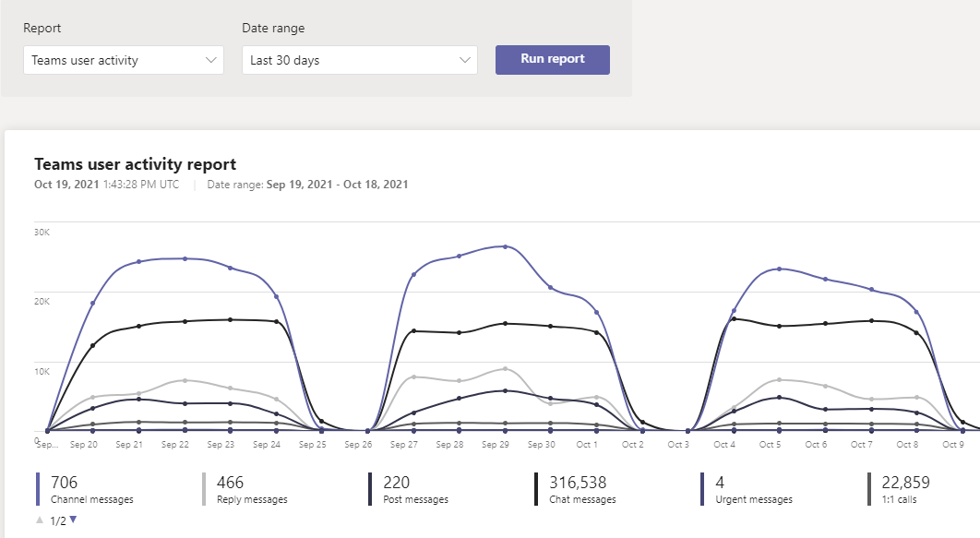Click the report title 'Teams user activity report'
980x538 pixels.
(135, 164)
